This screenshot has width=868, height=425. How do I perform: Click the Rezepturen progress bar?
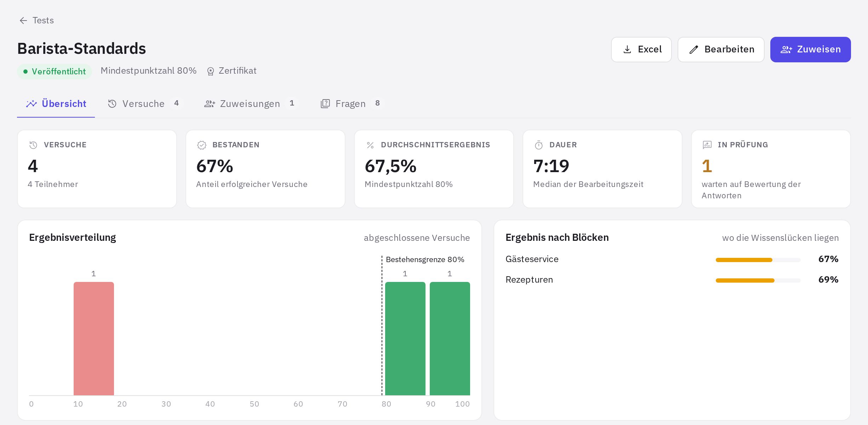(758, 280)
